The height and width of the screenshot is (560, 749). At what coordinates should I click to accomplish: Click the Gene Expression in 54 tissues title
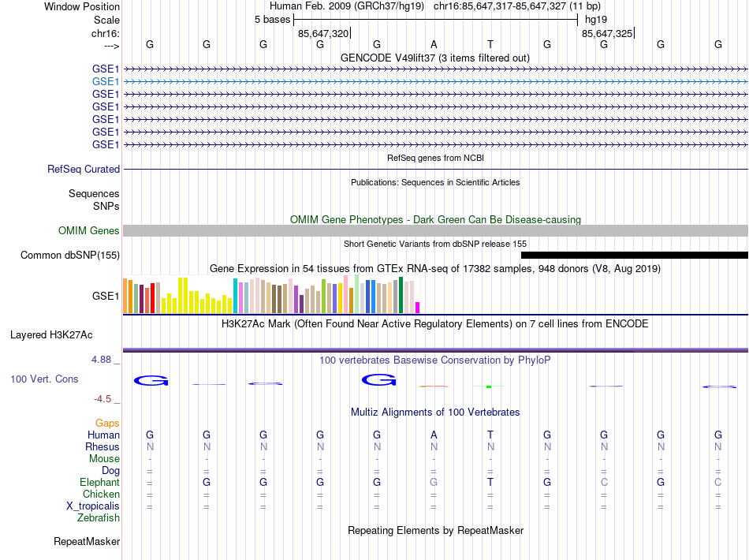pos(435,268)
